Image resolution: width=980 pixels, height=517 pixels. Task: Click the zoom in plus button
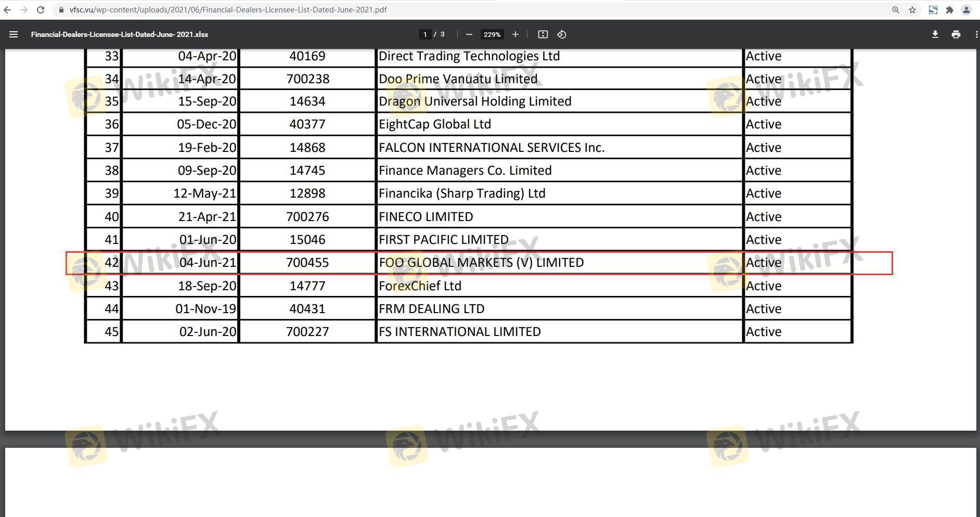click(x=515, y=34)
